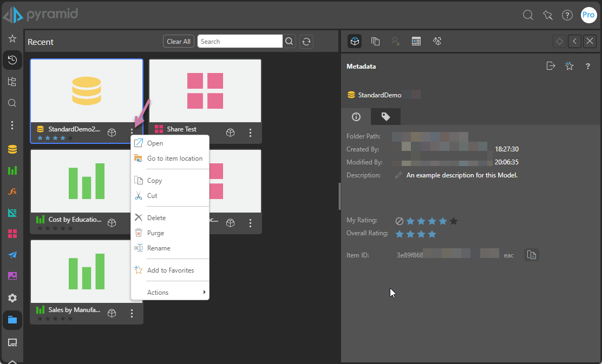Open the Help question mark in header
The height and width of the screenshot is (364, 602).
coord(567,15)
